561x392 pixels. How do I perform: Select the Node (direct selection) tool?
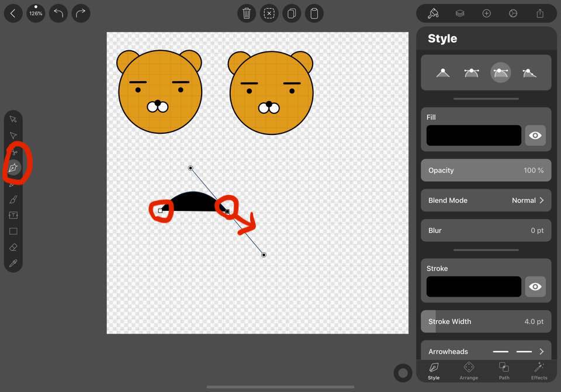13,135
